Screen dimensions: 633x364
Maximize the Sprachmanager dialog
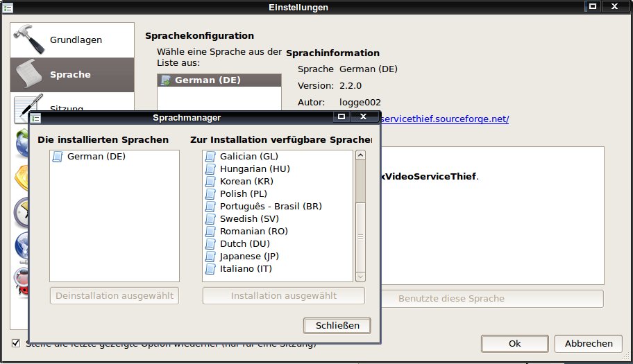(x=341, y=117)
